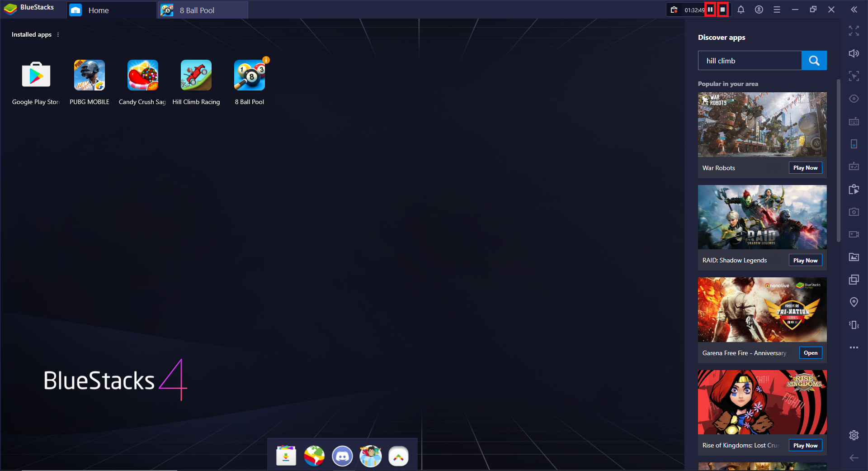Screen dimensions: 868x471
Task: Click the recording indicator icon beside the timer
Action: (674, 10)
